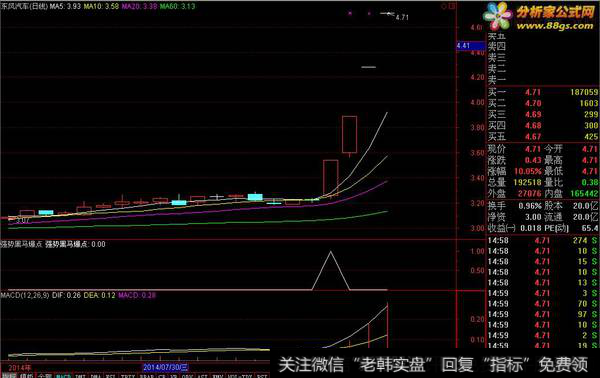Click the 14:59 trade row with volume 2
Screen dimensions: 600x378
coord(543,335)
